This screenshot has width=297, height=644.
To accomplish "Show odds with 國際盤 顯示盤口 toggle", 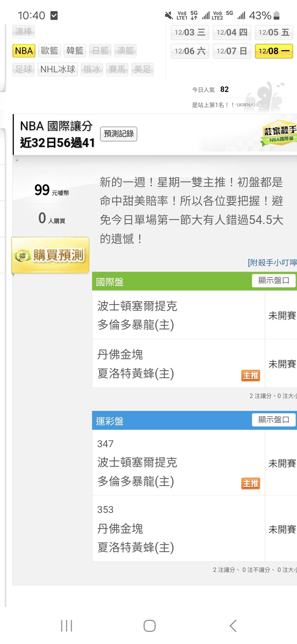I will (274, 280).
